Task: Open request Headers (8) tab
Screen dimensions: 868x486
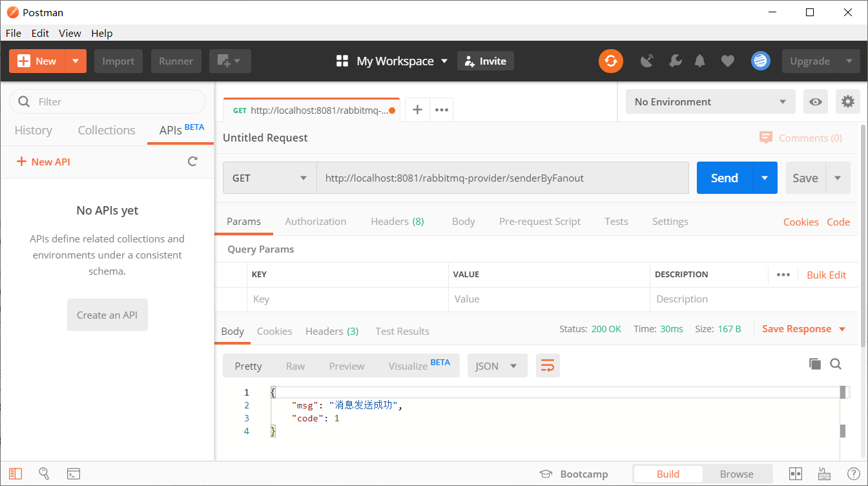Action: click(397, 221)
